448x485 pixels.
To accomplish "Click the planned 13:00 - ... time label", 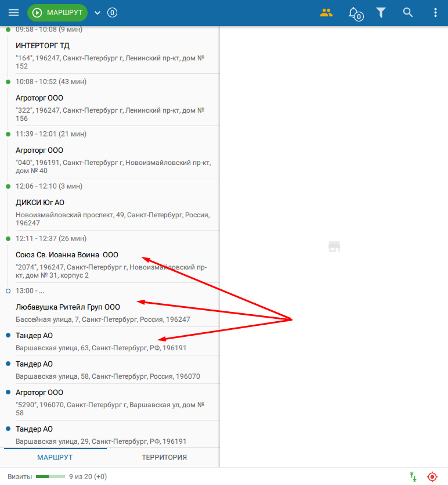I will point(30,291).
